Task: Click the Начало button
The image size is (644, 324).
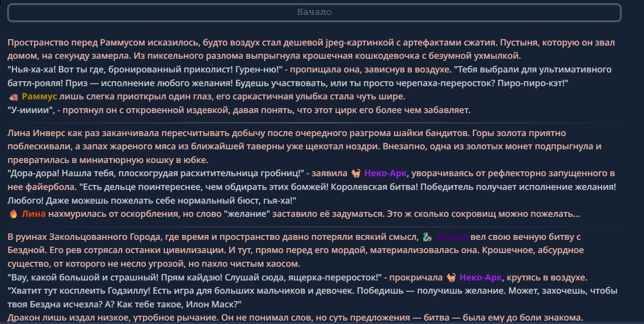Action: 314,12
